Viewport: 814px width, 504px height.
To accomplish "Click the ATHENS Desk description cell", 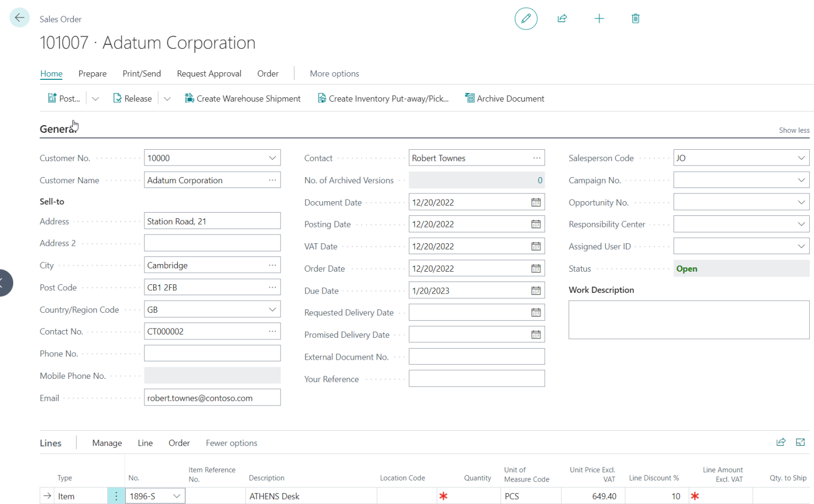I will (x=311, y=496).
